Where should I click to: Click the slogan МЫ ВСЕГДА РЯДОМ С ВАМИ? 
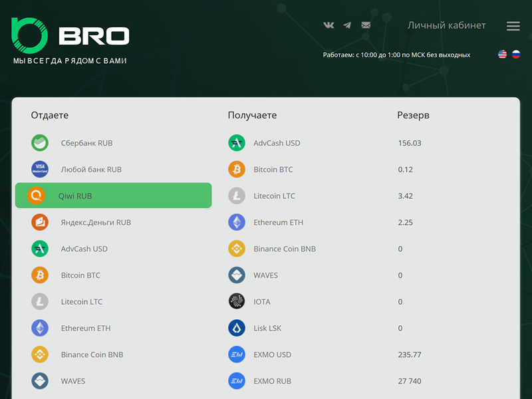click(x=70, y=61)
